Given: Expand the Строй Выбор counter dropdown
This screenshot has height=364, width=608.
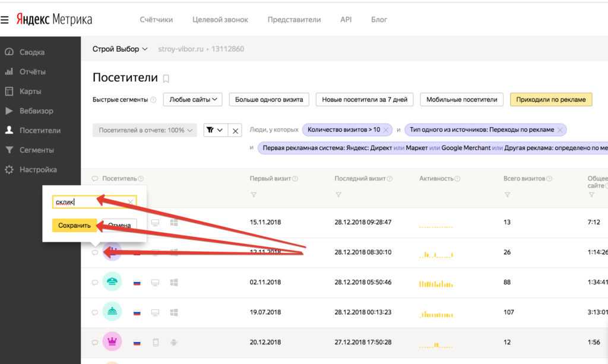Looking at the screenshot, I should pos(120,49).
